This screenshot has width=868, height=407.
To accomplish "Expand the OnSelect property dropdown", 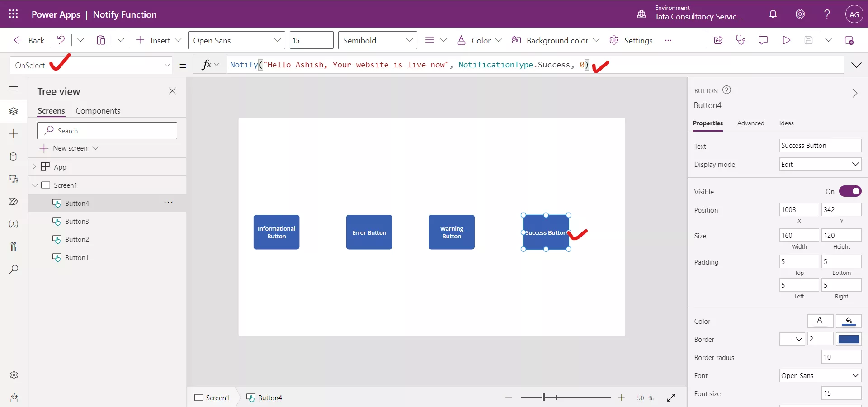I will click(x=167, y=65).
